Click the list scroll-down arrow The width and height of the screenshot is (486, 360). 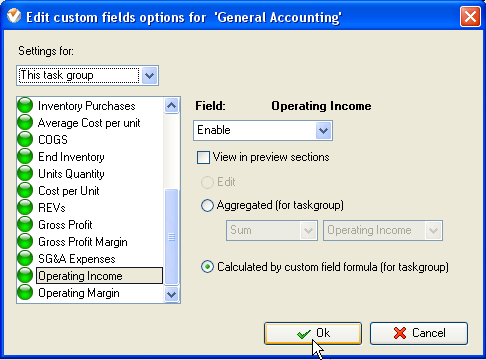172,294
